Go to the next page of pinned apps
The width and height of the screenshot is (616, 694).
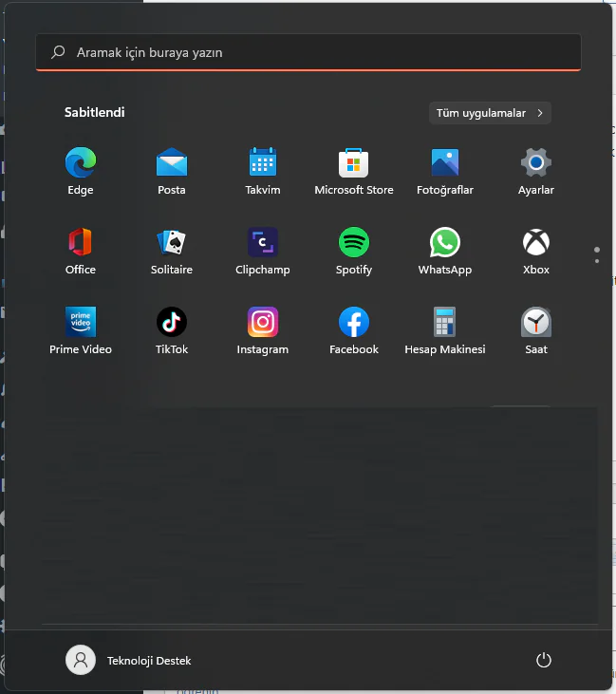pos(597,261)
